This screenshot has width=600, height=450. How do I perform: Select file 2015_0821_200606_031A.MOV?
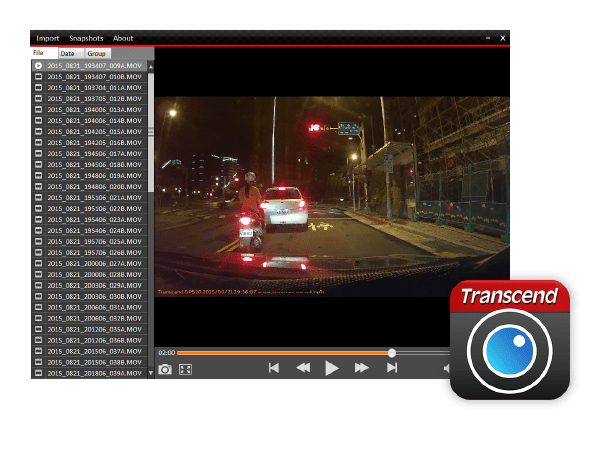[90, 307]
